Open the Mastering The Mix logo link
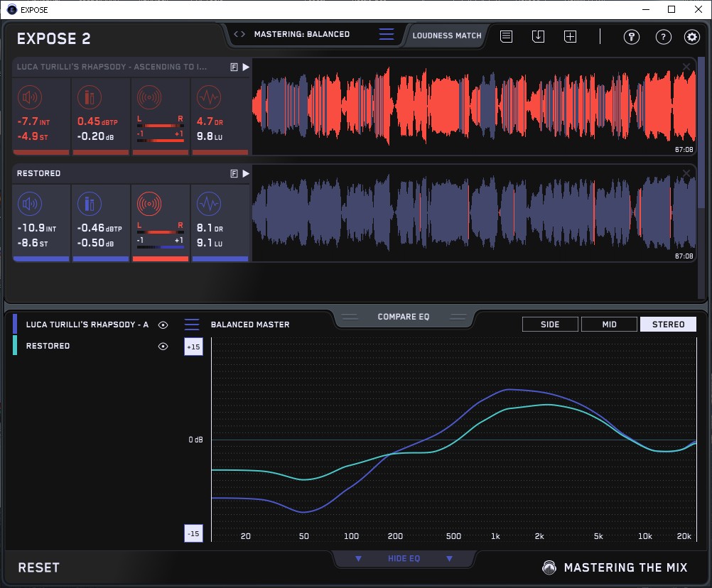The image size is (712, 588). (x=615, y=567)
